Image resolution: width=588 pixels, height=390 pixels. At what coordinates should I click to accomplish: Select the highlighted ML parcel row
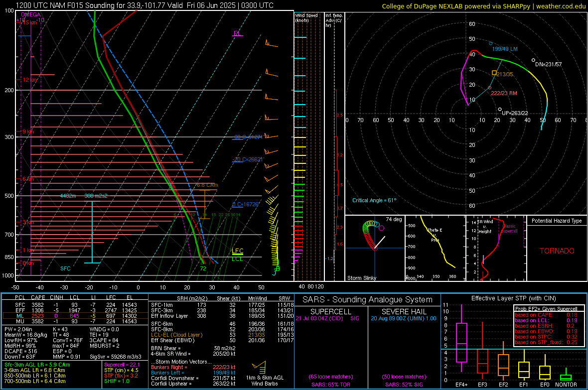(x=75, y=316)
